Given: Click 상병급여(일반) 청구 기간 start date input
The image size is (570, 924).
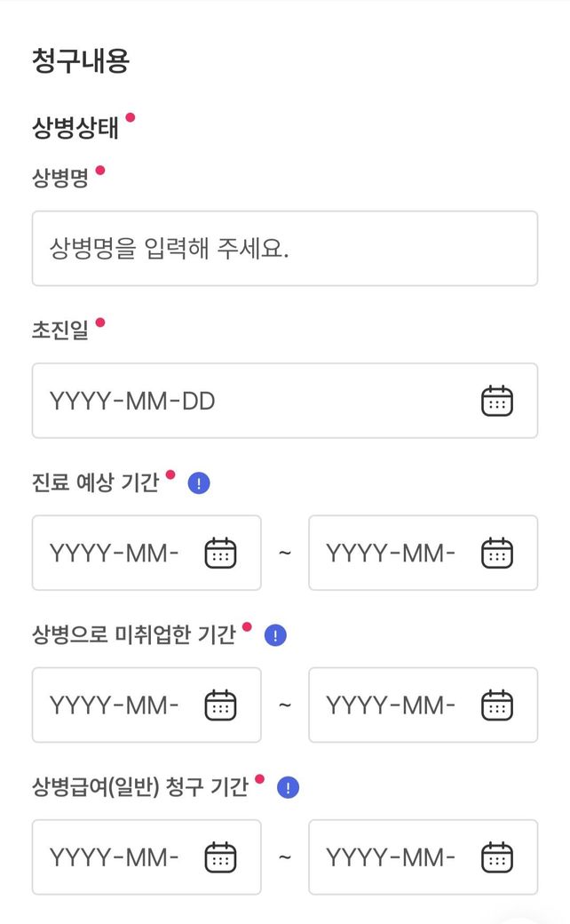Looking at the screenshot, I should [x=115, y=857].
